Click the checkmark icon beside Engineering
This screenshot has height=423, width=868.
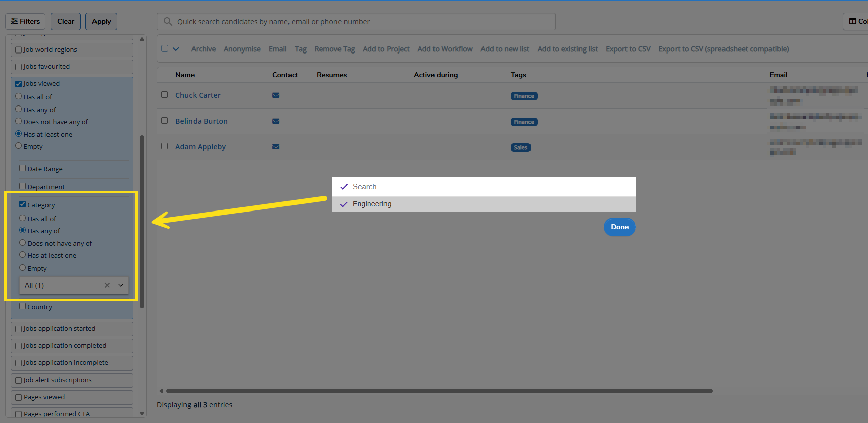[x=344, y=204]
